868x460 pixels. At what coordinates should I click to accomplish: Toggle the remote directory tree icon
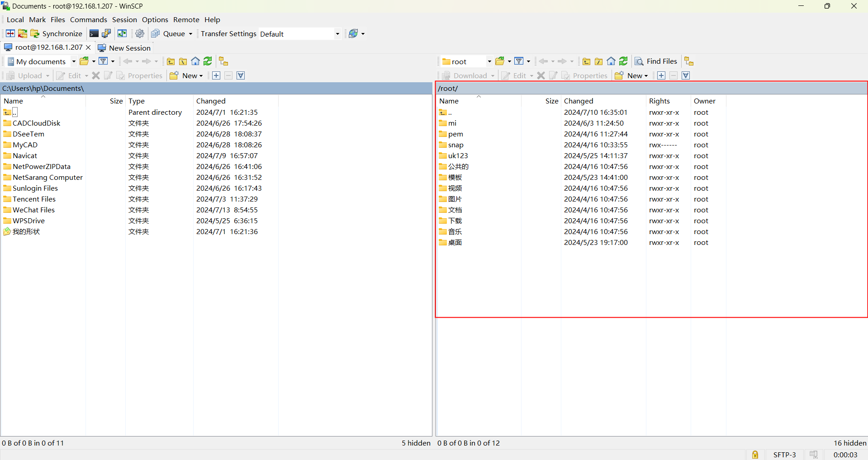pyautogui.click(x=689, y=61)
